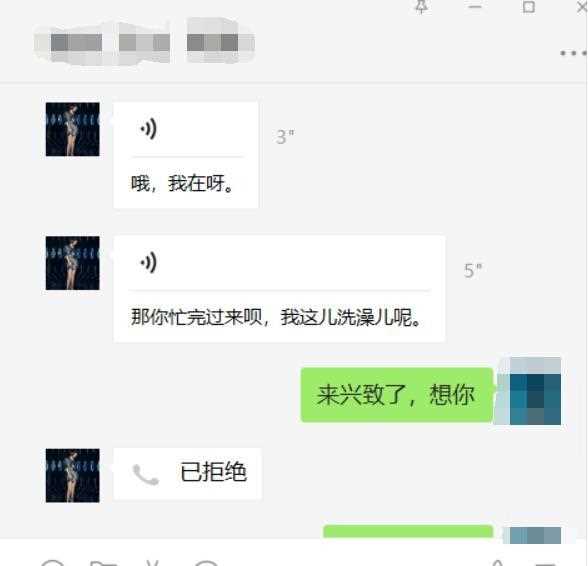Maximize the chat window

pos(529,7)
